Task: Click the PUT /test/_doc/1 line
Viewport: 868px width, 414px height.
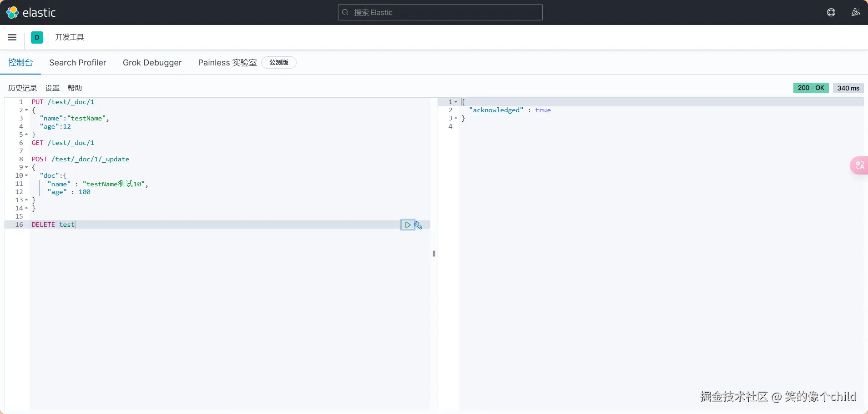Action: [63, 102]
